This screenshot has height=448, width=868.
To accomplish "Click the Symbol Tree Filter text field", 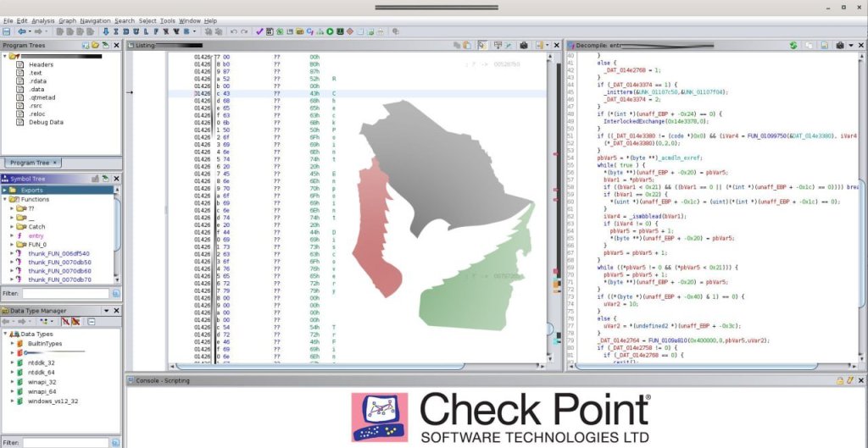I will 64,293.
